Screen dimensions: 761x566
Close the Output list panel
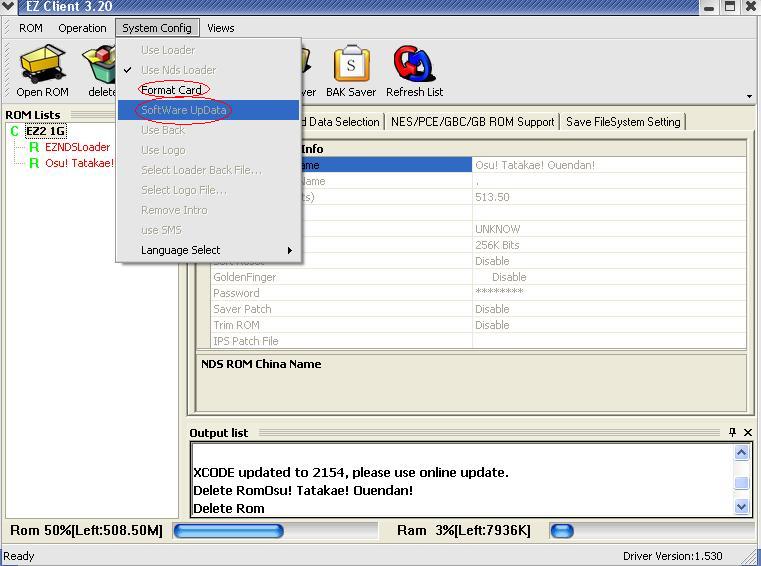[x=748, y=433]
